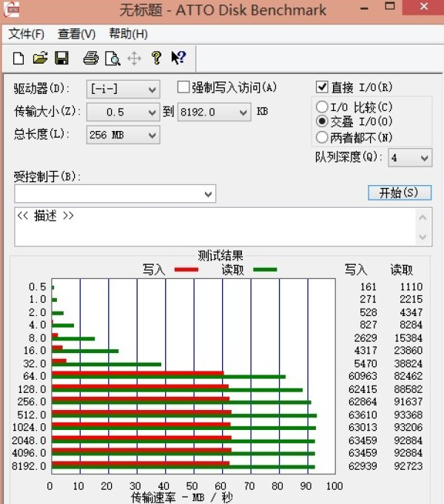
Task: Click the 读取 column header above values
Action: 402,269
